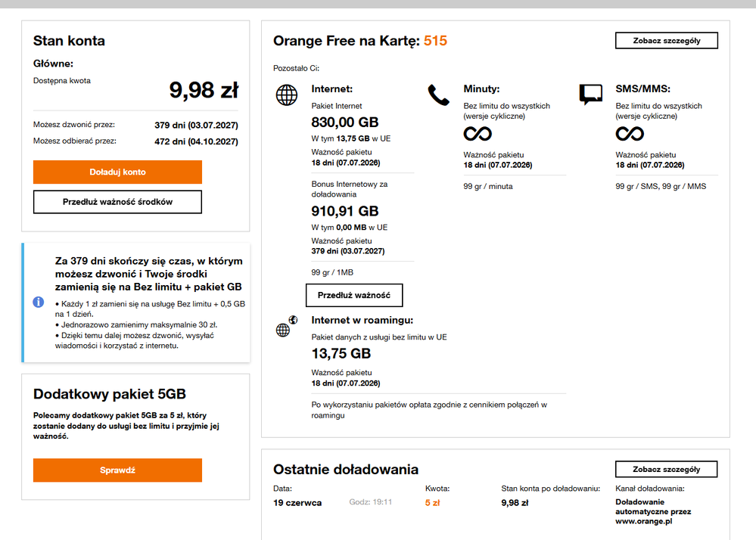756x540 pixels.
Task: Click the roaming globe icon
Action: click(286, 327)
